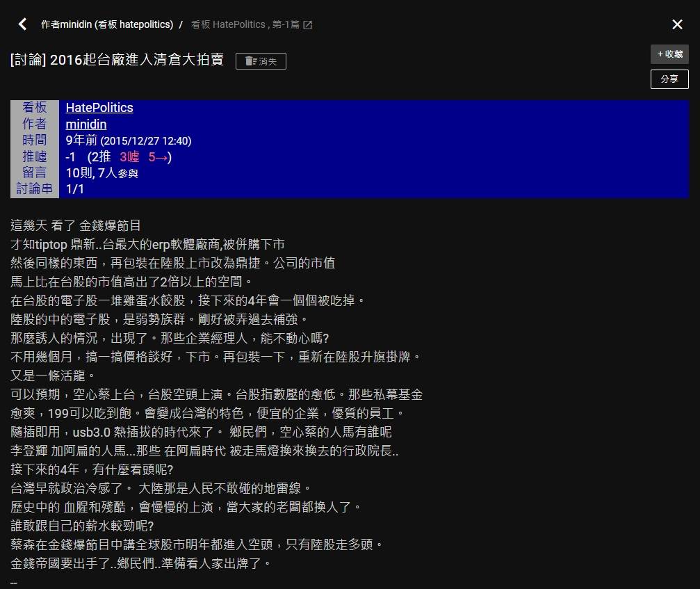Click the line 這幾天 看了 金錢爆節目
This screenshot has width=700, height=589.
(x=76, y=225)
